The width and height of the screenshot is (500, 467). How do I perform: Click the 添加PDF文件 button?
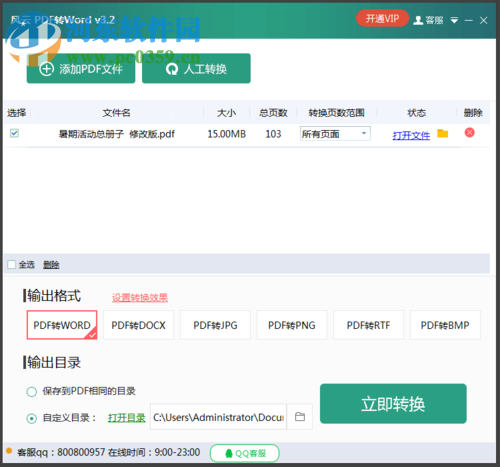(x=81, y=69)
